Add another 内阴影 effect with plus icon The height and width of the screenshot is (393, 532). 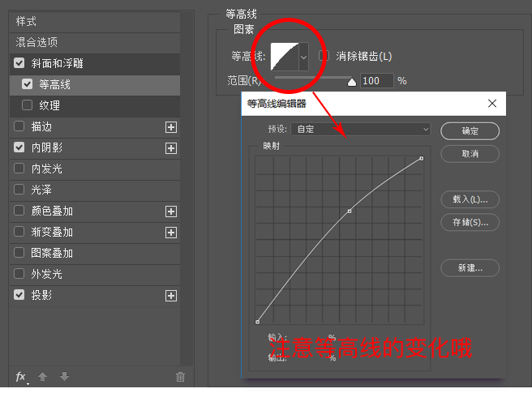[x=171, y=148]
